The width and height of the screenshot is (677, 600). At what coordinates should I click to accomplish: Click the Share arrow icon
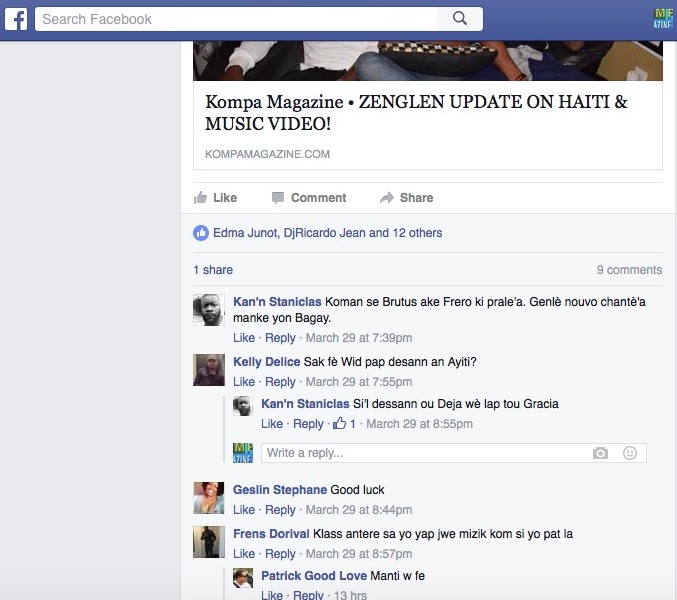coord(387,198)
